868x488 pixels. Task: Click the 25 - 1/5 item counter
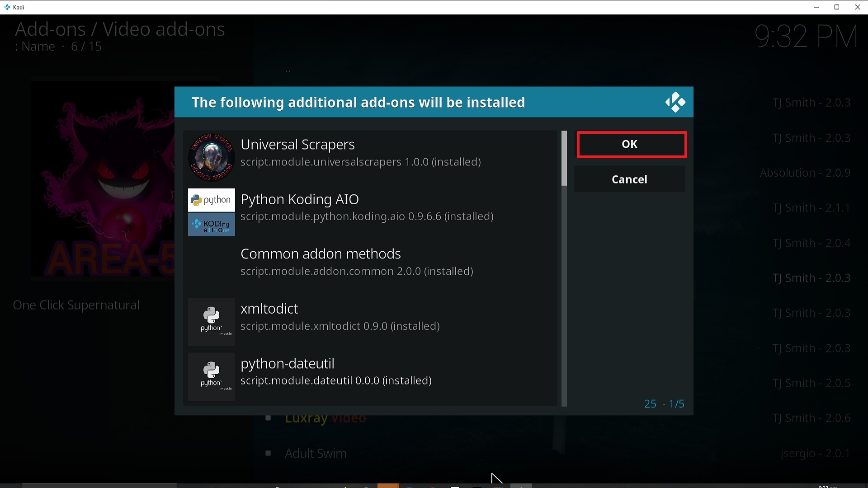pyautogui.click(x=664, y=404)
